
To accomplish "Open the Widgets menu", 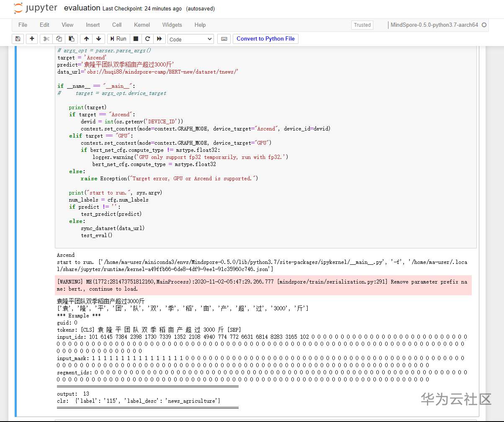I will click(172, 25).
